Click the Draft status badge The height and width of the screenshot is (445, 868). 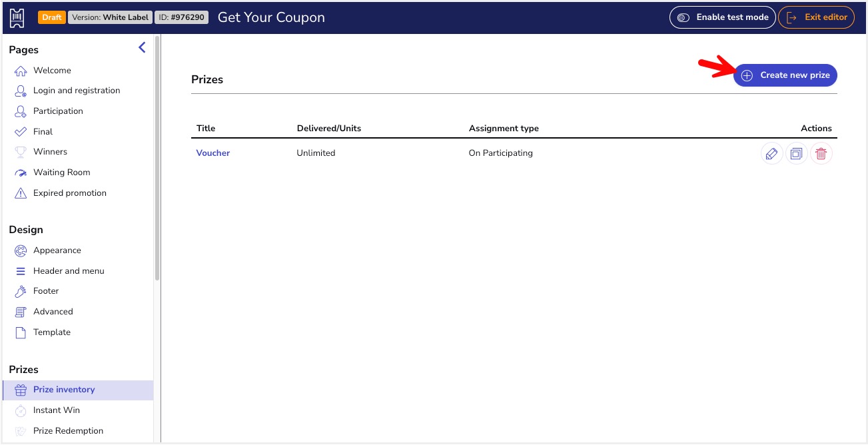(51, 17)
